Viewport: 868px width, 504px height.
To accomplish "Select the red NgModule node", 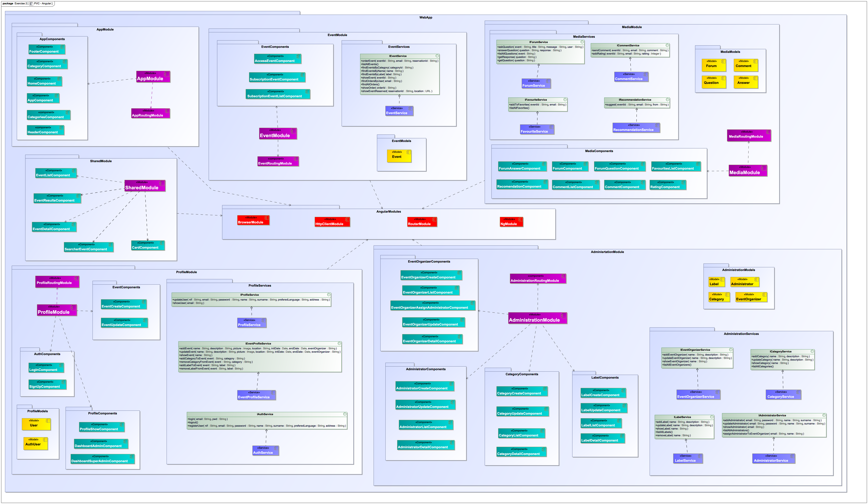I will [512, 222].
